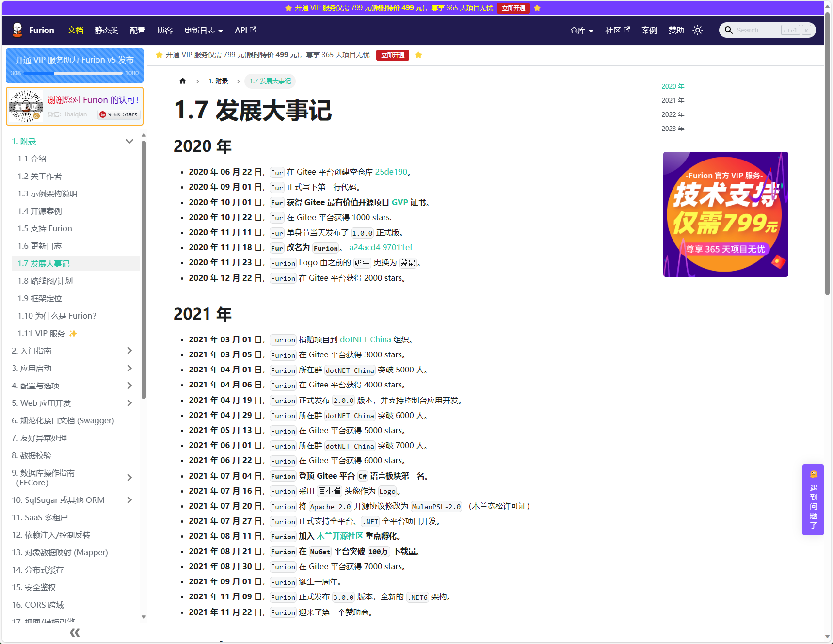Click 立即开通 in the top purple banner
This screenshot has height=644, width=833.
click(x=513, y=8)
